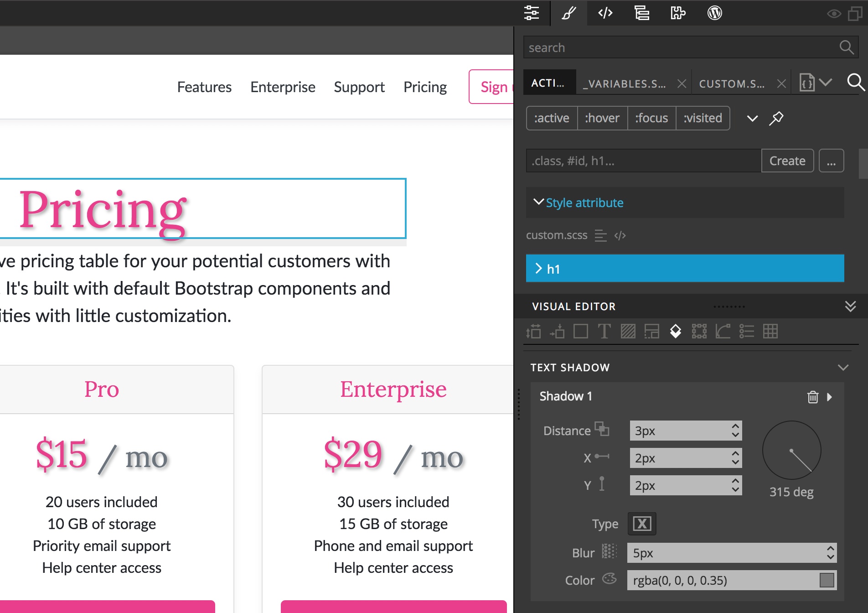Click the rules list icon beside custom.scss
The height and width of the screenshot is (613, 868).
pyautogui.click(x=601, y=235)
